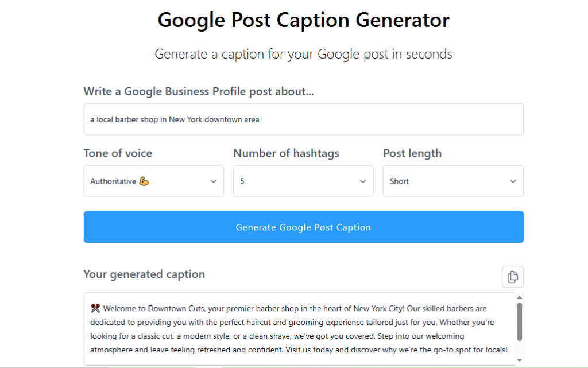This screenshot has width=588, height=368.
Task: Click the scissors emoji in the caption
Action: click(x=95, y=308)
